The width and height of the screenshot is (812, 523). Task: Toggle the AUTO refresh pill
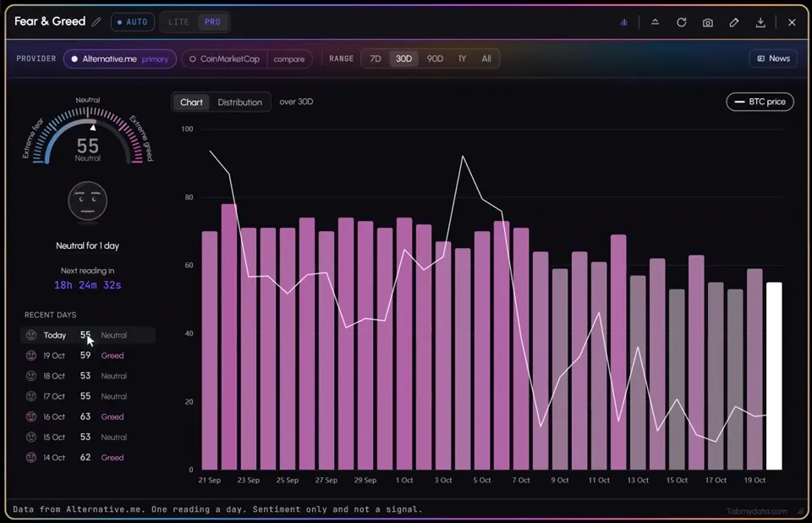pyautogui.click(x=133, y=22)
